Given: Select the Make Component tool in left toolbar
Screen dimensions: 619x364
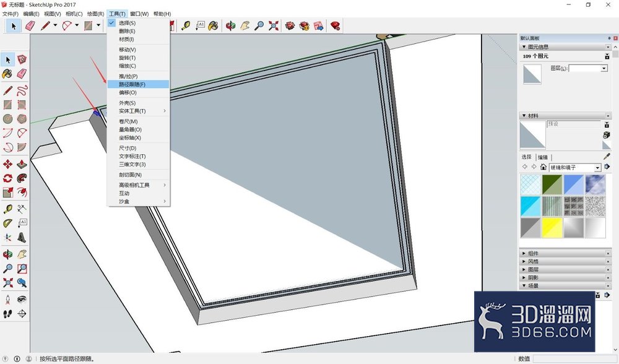Looking at the screenshot, I should point(22,59).
